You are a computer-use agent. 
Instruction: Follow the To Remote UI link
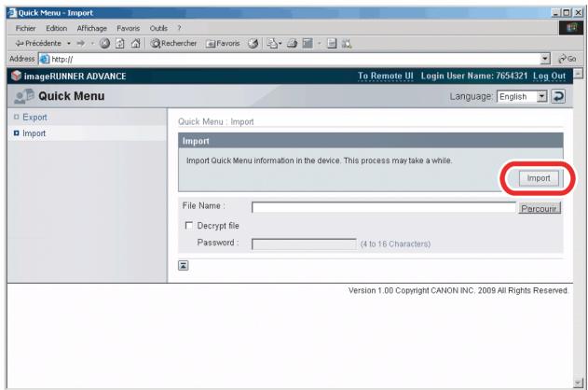[385, 76]
